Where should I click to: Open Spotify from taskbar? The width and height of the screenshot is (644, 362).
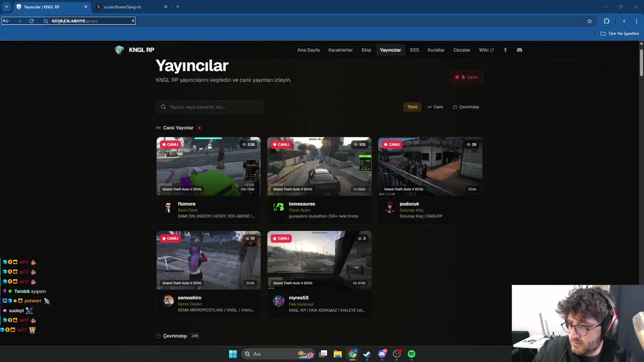click(x=412, y=354)
